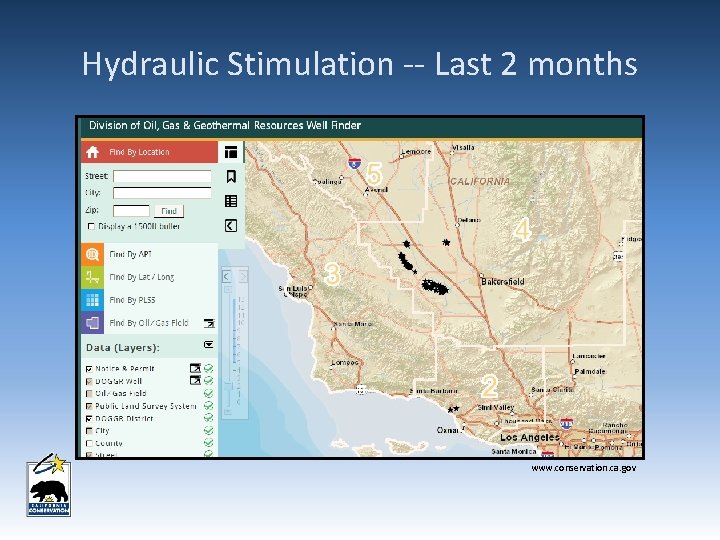Click the green check icon for Notice & Permit
720x540 pixels.
click(208, 368)
